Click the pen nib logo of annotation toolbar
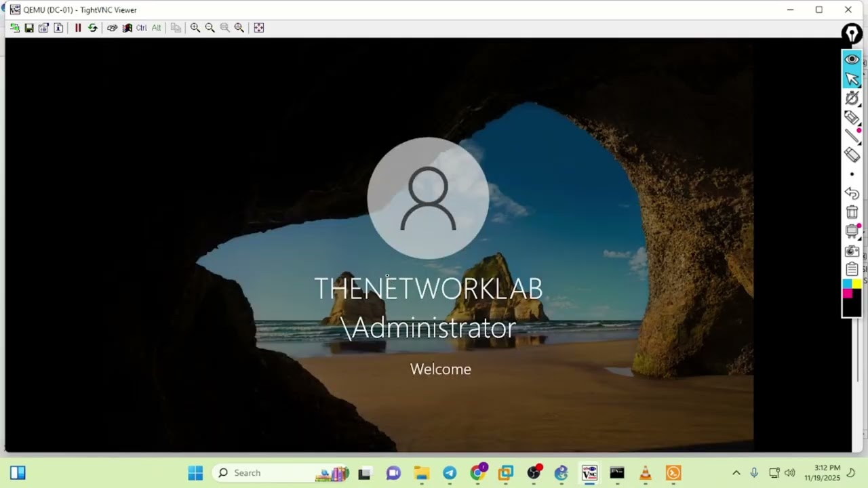The image size is (868, 488). [852, 34]
